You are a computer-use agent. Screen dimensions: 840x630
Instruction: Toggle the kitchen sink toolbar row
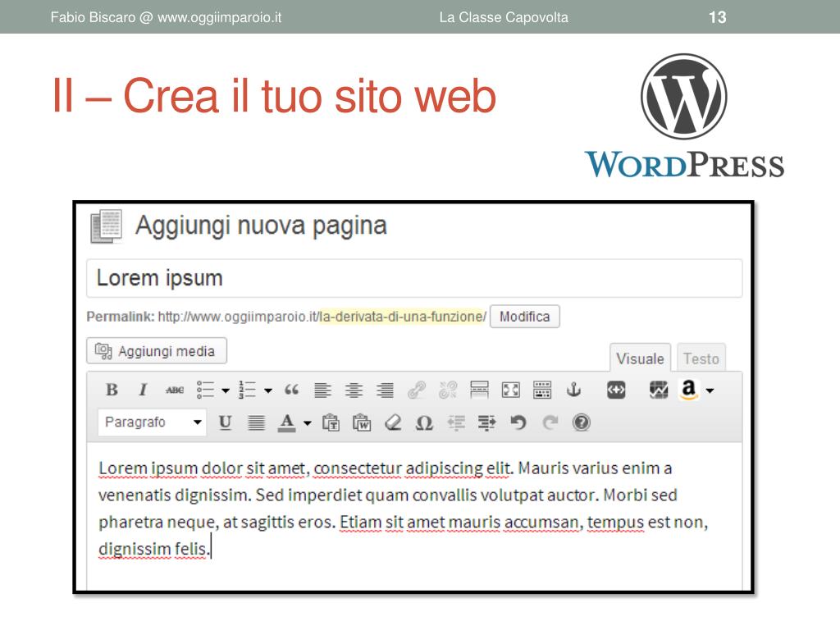[x=542, y=390]
